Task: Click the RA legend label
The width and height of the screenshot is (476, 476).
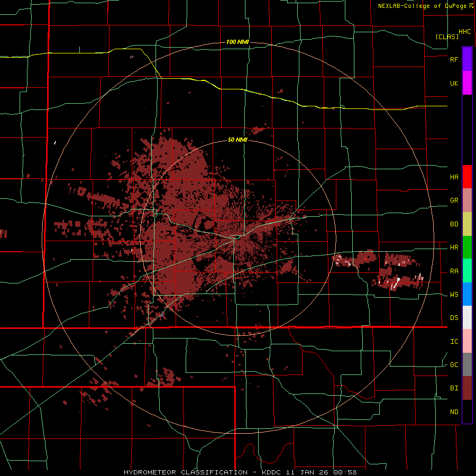Action: [454, 271]
